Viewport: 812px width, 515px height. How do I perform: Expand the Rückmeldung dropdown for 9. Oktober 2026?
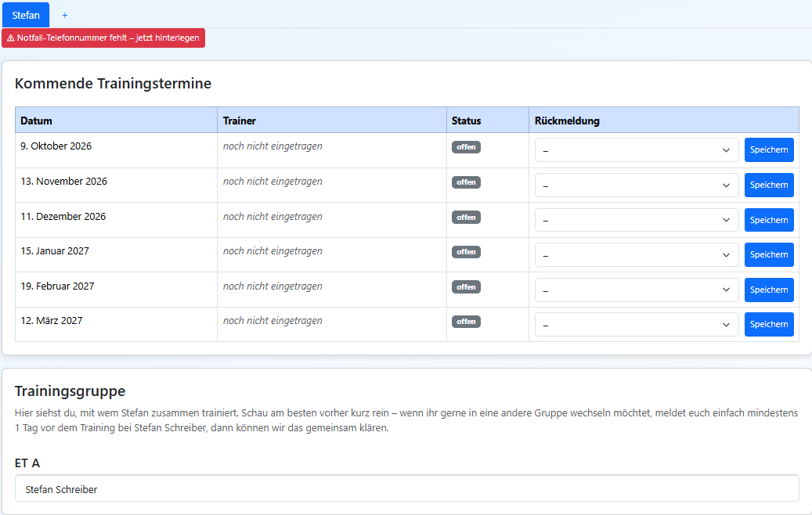637,150
